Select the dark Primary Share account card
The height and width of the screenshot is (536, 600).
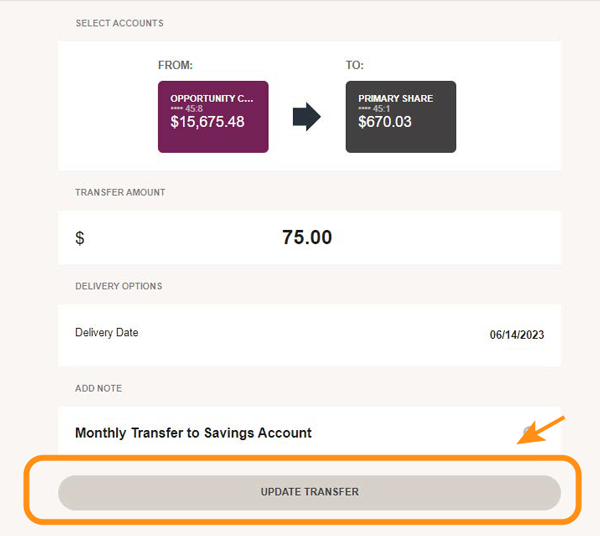click(x=401, y=117)
